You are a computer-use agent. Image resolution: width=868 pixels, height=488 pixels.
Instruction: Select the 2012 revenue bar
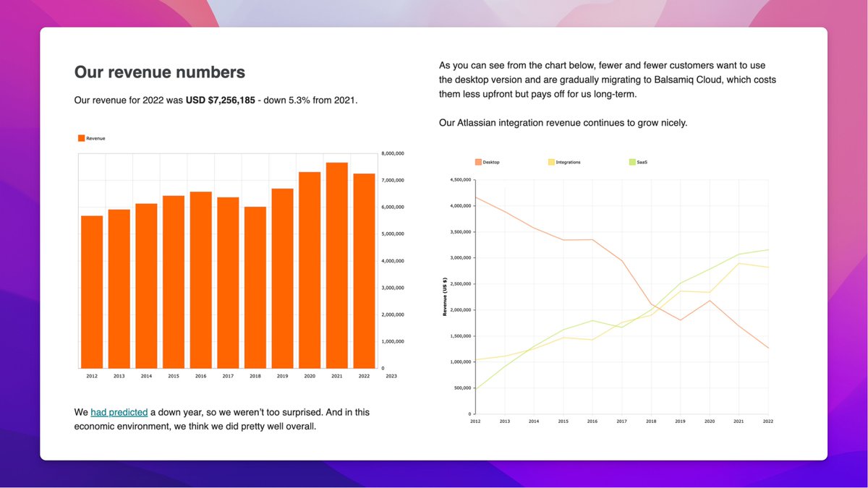92,292
